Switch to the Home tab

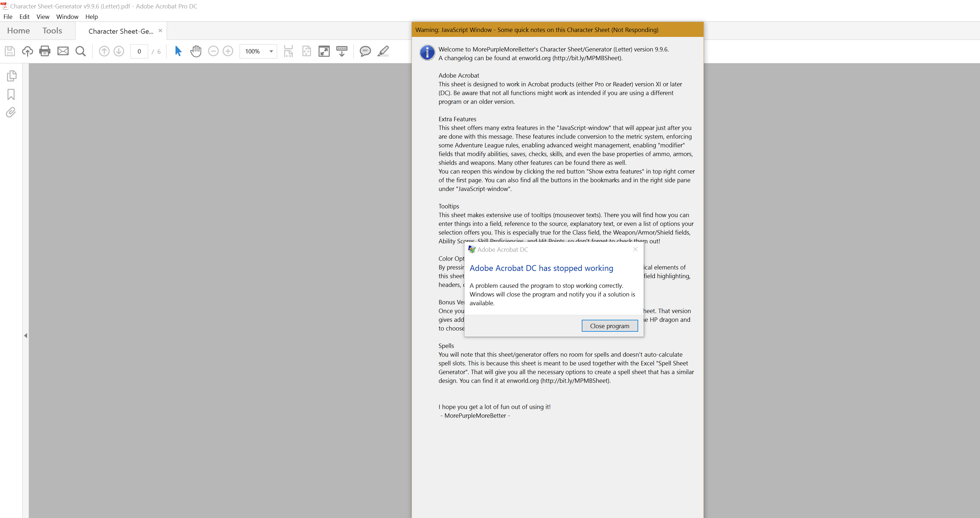coord(19,31)
